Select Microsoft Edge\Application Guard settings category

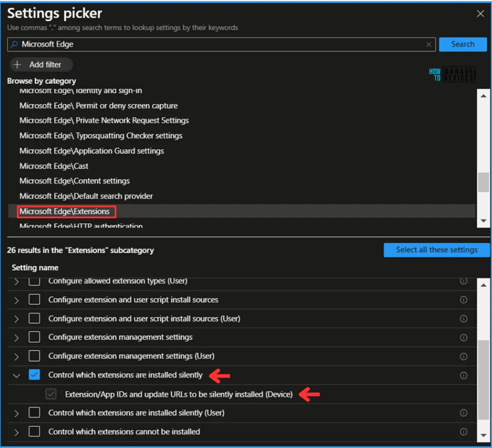click(92, 151)
